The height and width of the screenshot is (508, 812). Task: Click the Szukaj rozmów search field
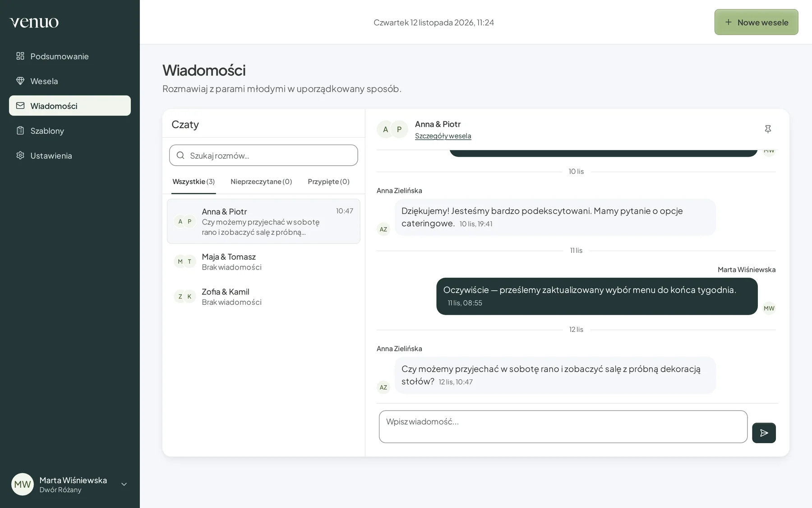[263, 155]
